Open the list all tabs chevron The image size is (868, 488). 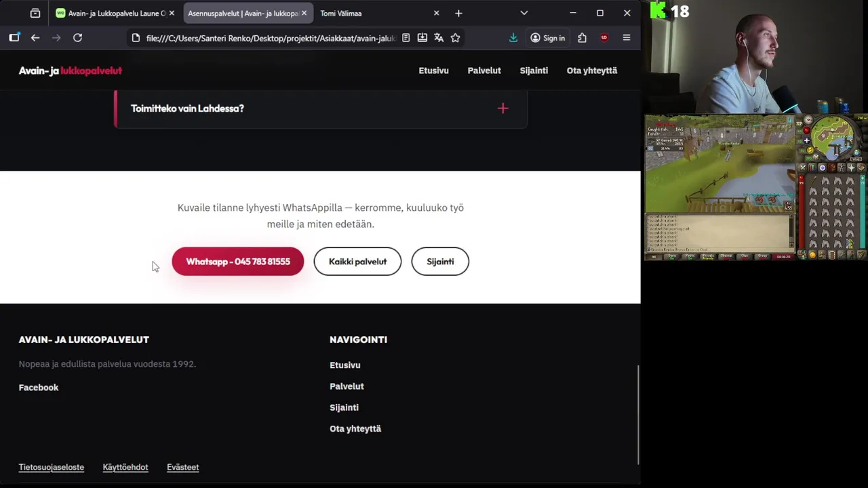(x=524, y=13)
